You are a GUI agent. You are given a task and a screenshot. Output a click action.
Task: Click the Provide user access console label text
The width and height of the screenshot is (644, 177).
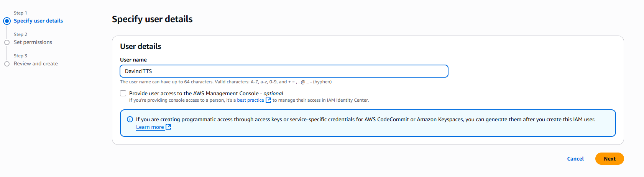[x=206, y=93]
